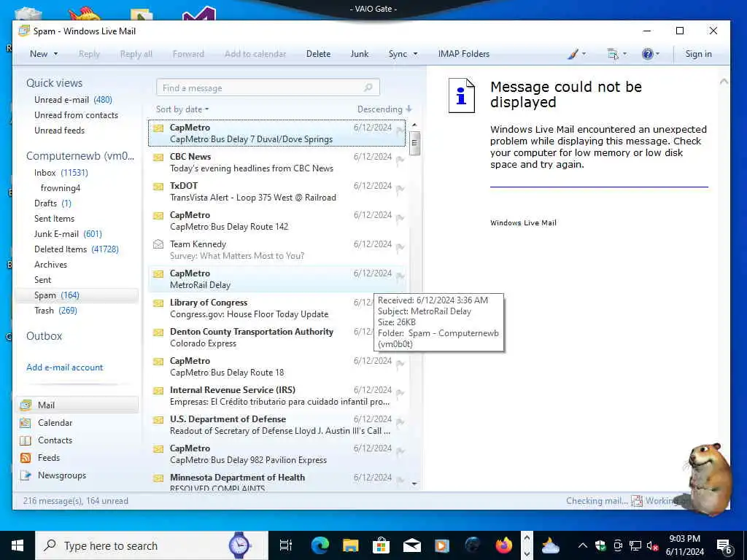This screenshot has width=747, height=560.
Task: Mark the message as Junk
Action: pos(359,54)
